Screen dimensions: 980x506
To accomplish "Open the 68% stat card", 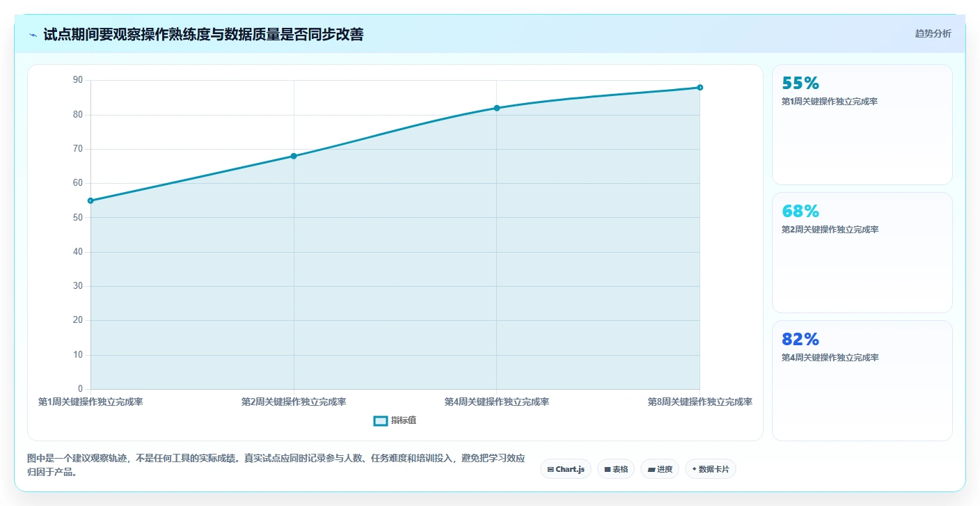I will 862,253.
